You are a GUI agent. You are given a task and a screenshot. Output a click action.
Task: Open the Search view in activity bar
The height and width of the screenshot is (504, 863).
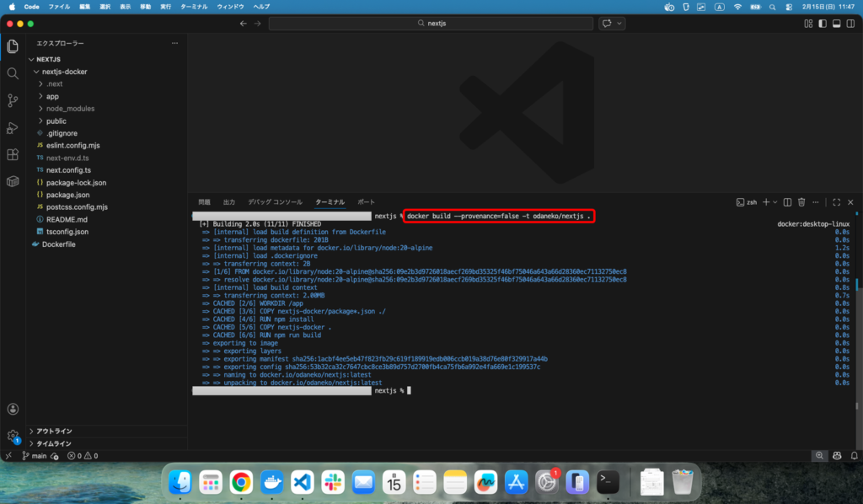(13, 73)
